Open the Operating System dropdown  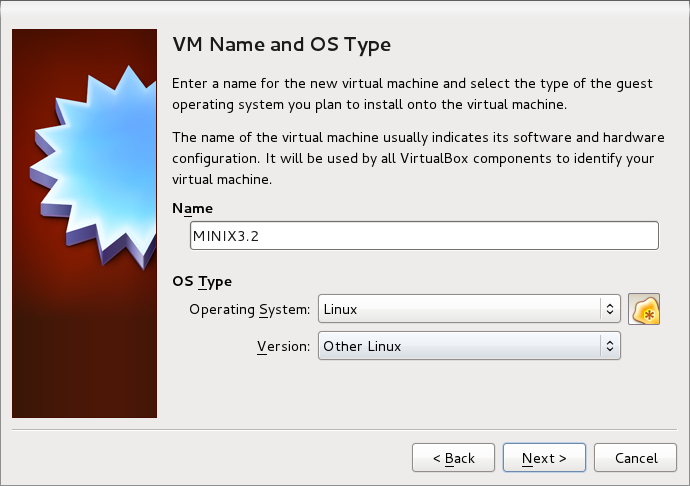pyautogui.click(x=469, y=309)
